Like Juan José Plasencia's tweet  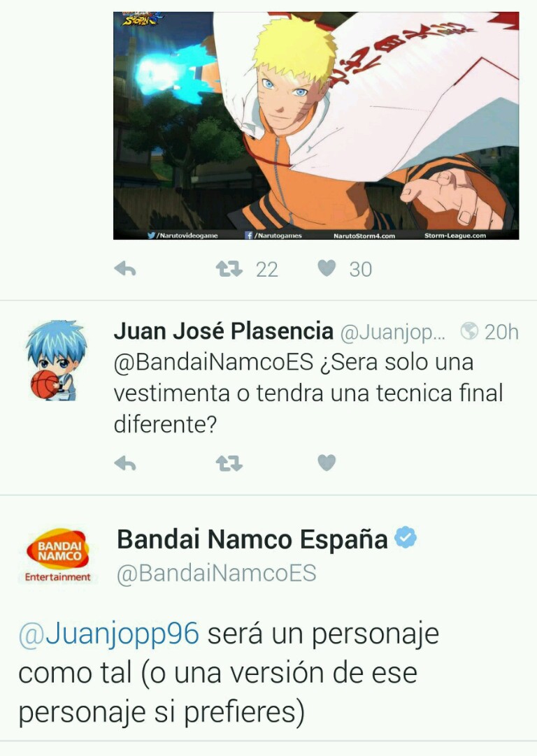click(327, 463)
